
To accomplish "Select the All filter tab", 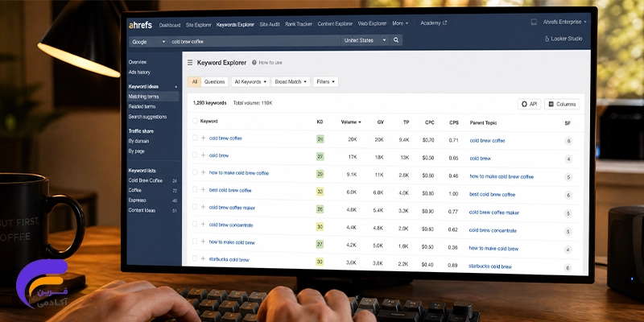I will coord(195,82).
